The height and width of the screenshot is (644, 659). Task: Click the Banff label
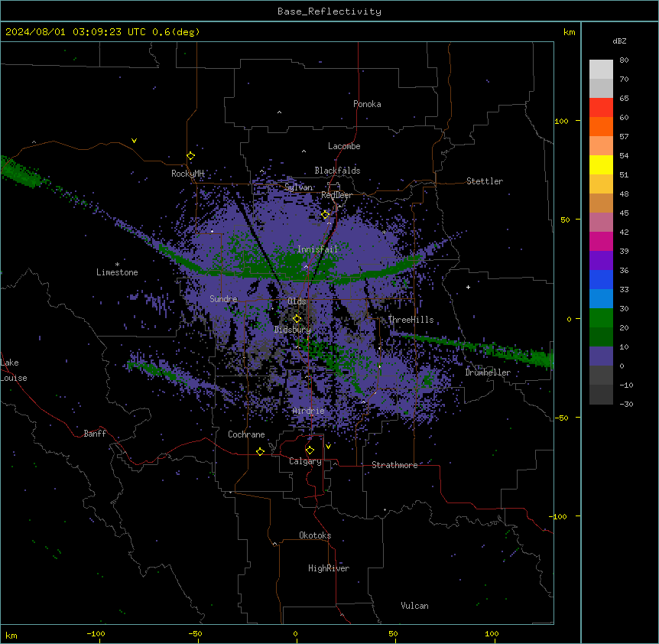click(x=95, y=434)
